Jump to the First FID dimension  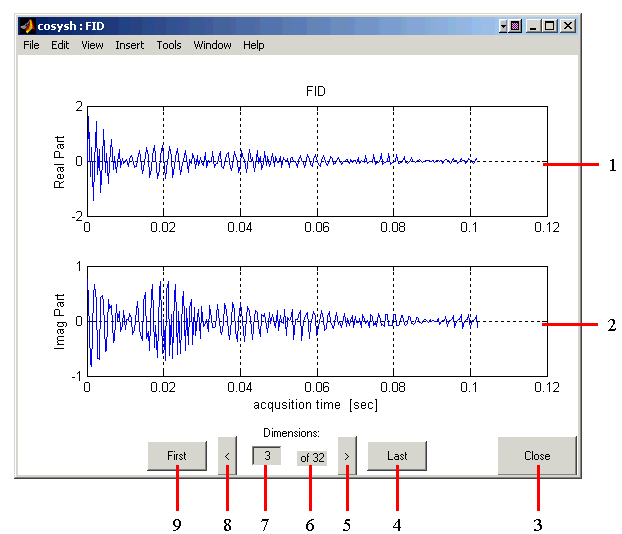point(177,456)
